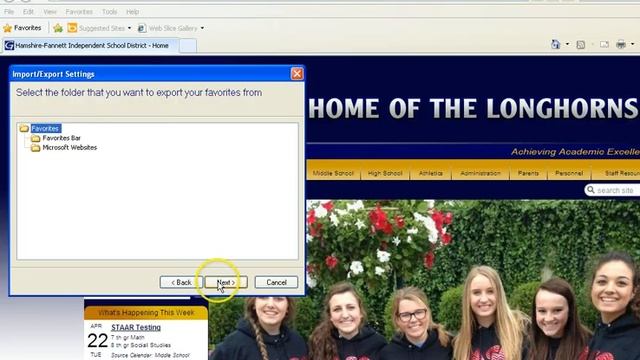This screenshot has width=640, height=360.
Task: Click the RSS feeds icon
Action: (x=580, y=44)
